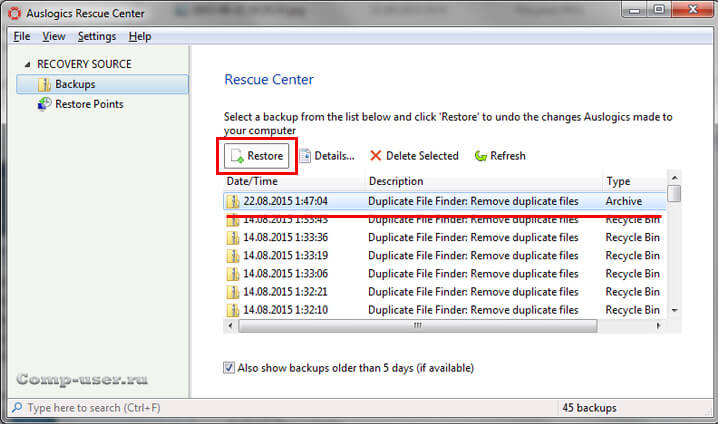This screenshot has width=718, height=424.
Task: Select the backup dated 22.08.2015 1:47:04
Action: (445, 201)
